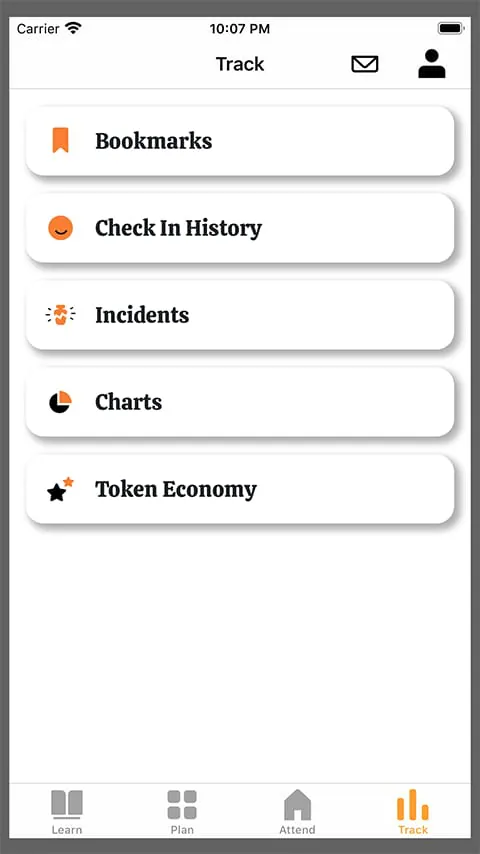Open the Bookmarks card

coord(240,141)
